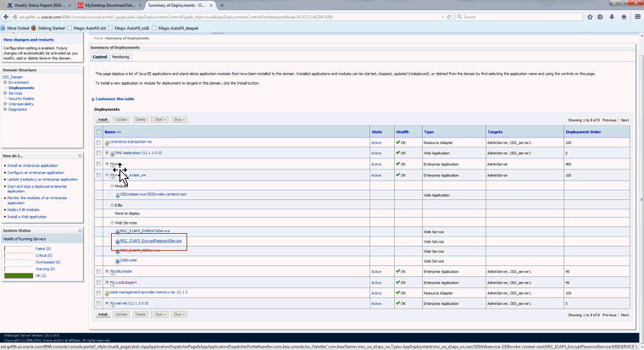Check the DMS Application row checkbox
Screen dimensions: 644x350
98,153
